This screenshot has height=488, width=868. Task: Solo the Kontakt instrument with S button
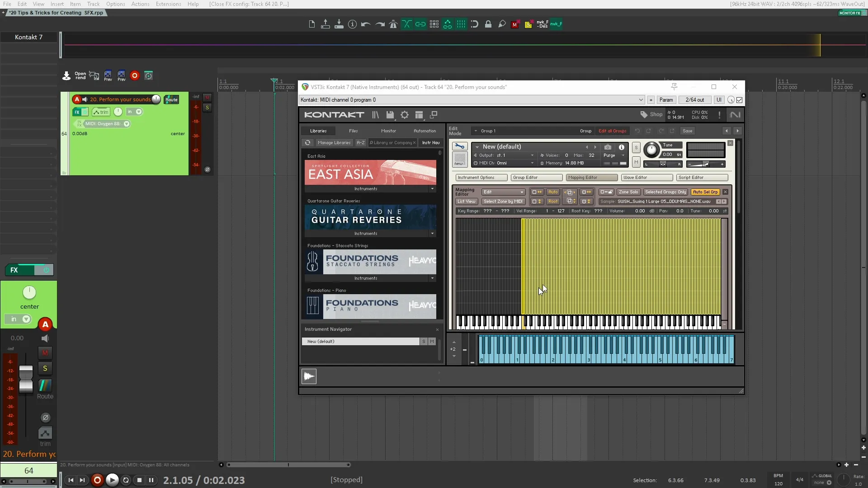tap(636, 148)
